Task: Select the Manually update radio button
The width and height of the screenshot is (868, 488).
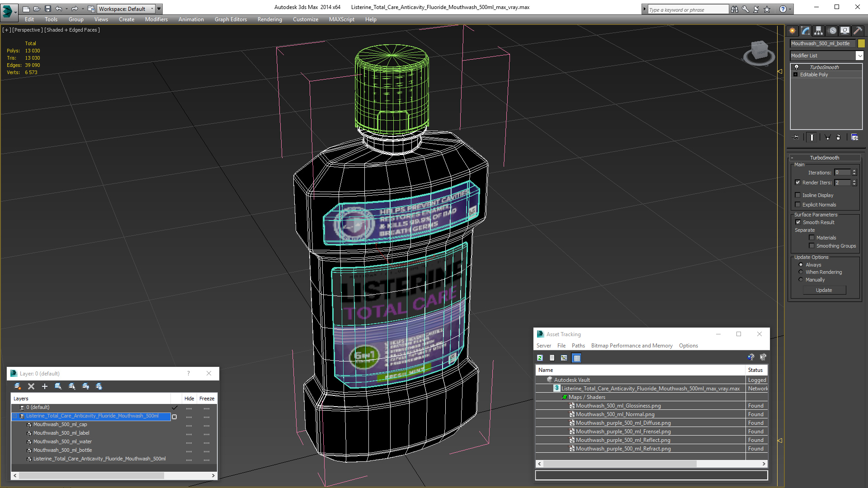Action: click(x=801, y=280)
